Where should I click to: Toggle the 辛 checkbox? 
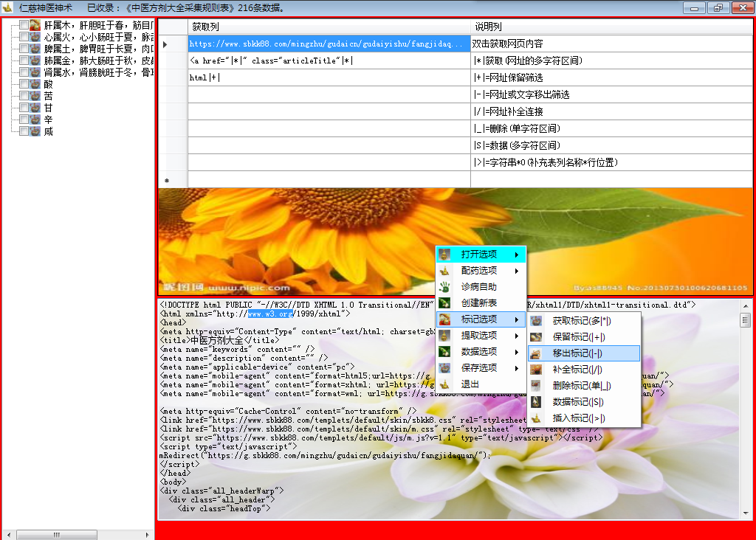[23, 120]
